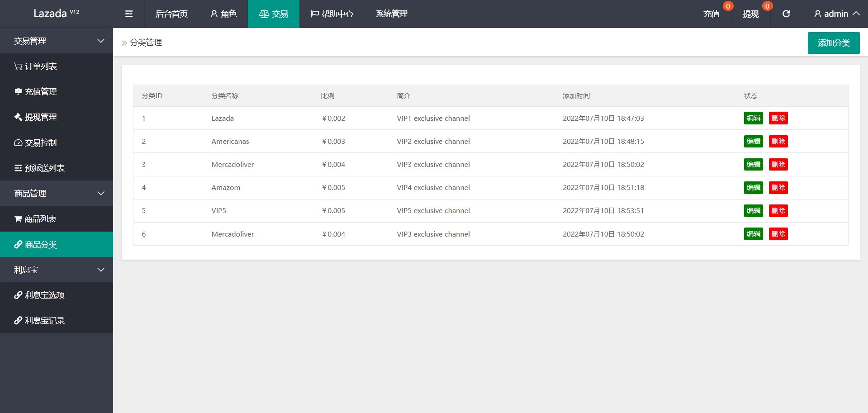Click the 分类管理 breadcrumb title

pyautogui.click(x=146, y=43)
